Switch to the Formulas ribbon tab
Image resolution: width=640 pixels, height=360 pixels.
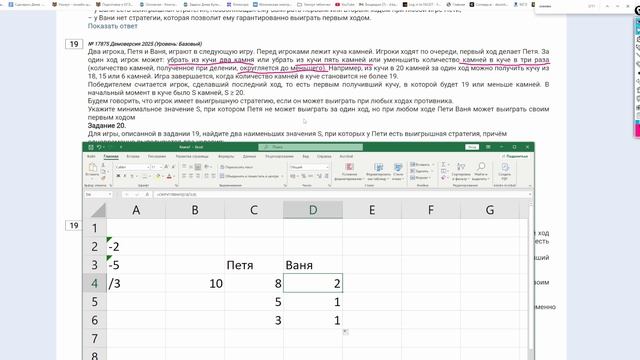[x=226, y=156]
